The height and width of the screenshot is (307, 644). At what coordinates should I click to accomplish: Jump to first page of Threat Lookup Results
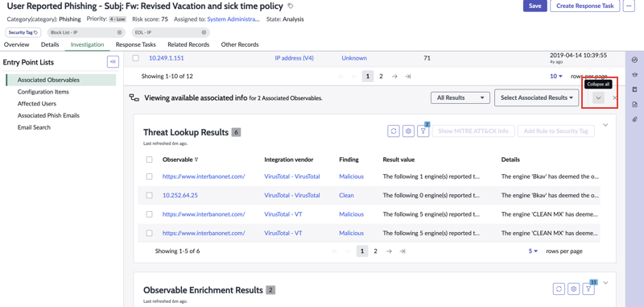coord(336,251)
